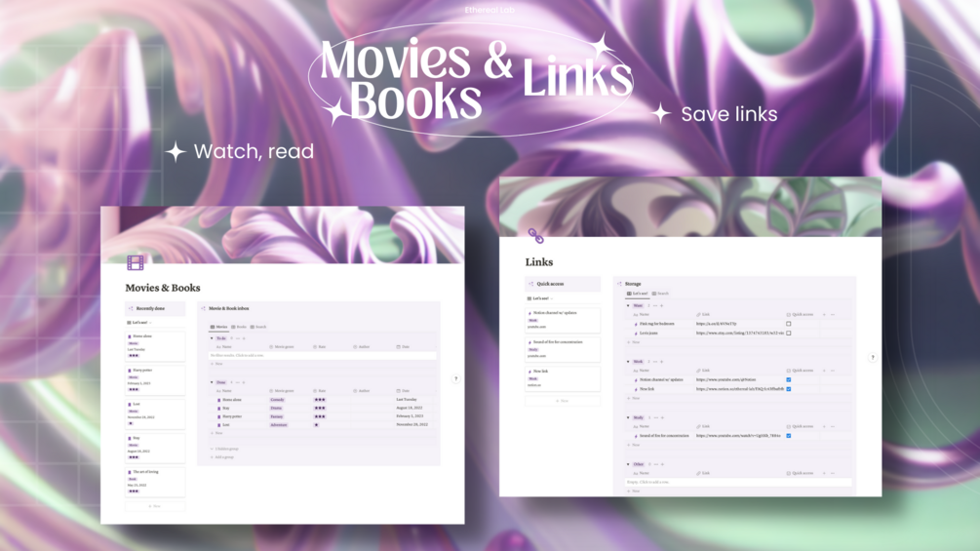Click the page icon of Harry potter table row
The image size is (980, 551).
[x=218, y=416]
